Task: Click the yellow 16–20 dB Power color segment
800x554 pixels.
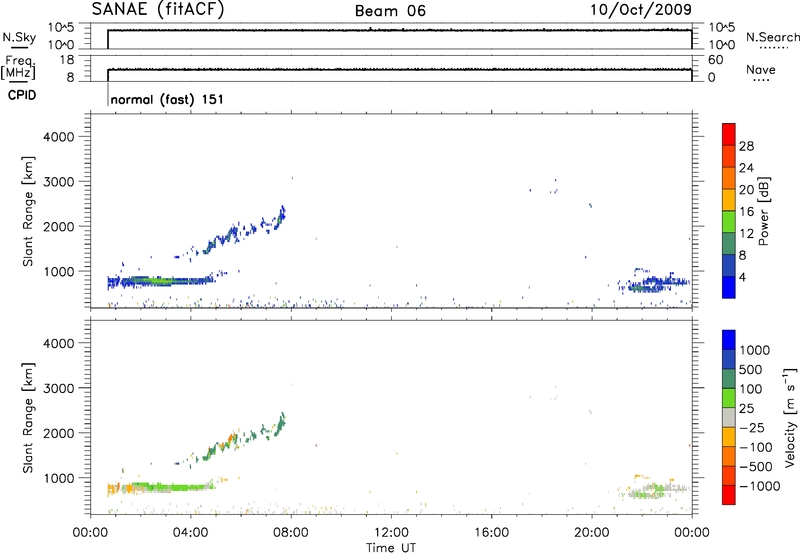Action: (729, 200)
